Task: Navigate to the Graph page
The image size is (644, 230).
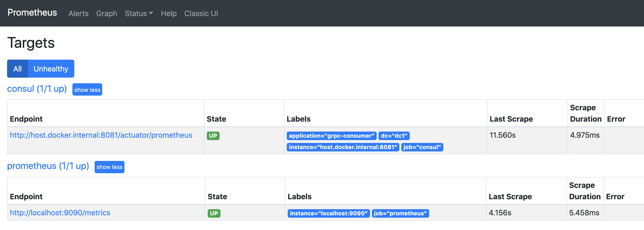Action: click(106, 13)
